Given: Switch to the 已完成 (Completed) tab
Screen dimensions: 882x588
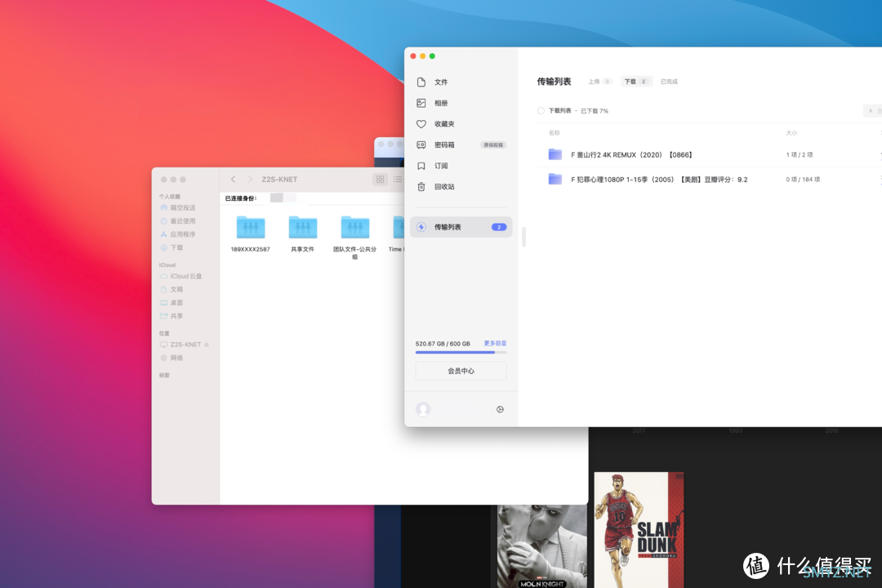Looking at the screenshot, I should [669, 82].
